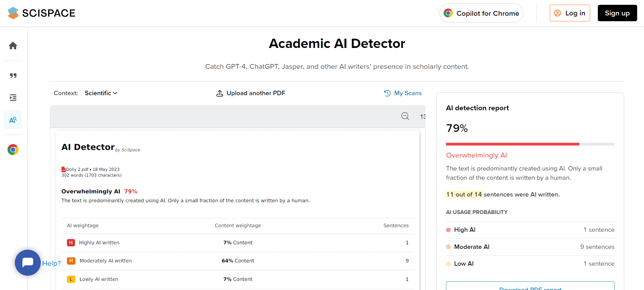Click the Download PDF report button

[530, 286]
